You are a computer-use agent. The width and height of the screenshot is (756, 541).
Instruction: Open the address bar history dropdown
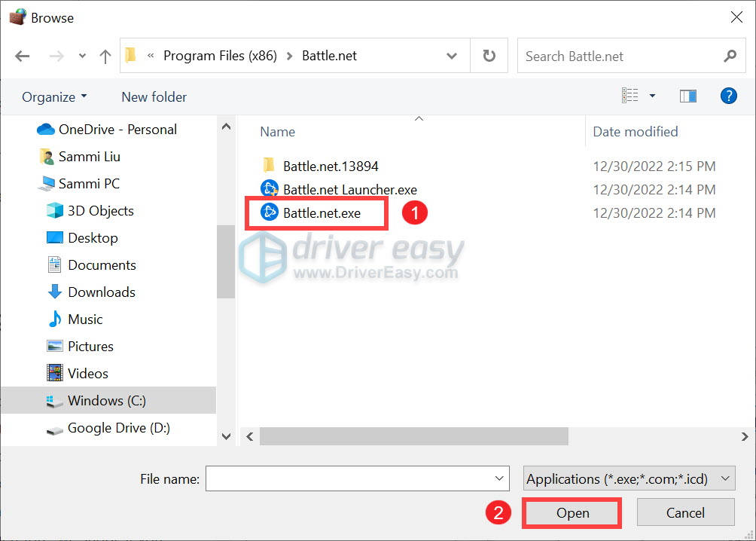coord(452,56)
